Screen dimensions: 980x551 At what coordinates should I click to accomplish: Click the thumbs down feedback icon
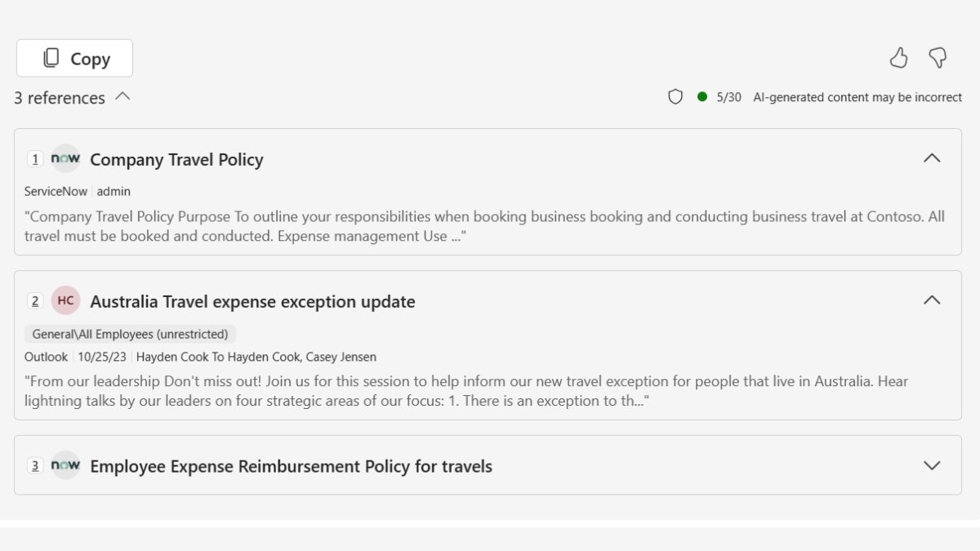pyautogui.click(x=938, y=58)
